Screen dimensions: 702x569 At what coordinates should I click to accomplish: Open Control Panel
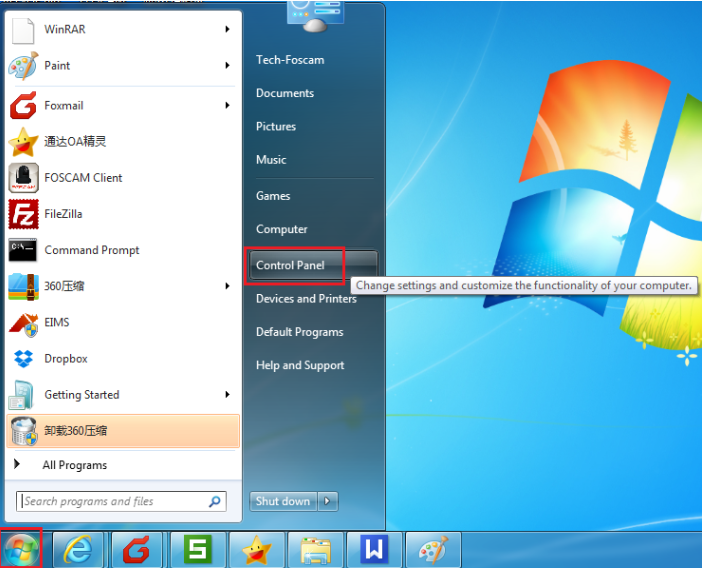click(x=313, y=265)
